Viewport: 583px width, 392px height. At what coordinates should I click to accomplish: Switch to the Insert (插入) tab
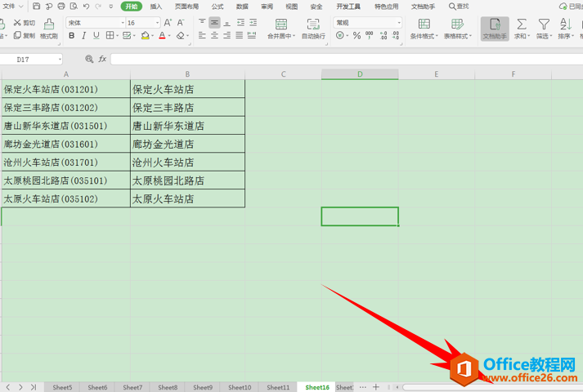(156, 7)
